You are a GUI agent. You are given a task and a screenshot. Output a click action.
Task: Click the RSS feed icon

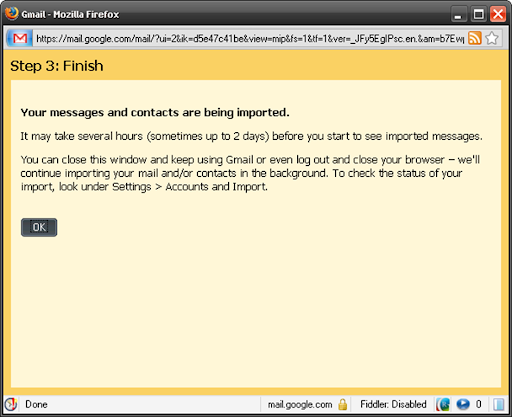475,38
